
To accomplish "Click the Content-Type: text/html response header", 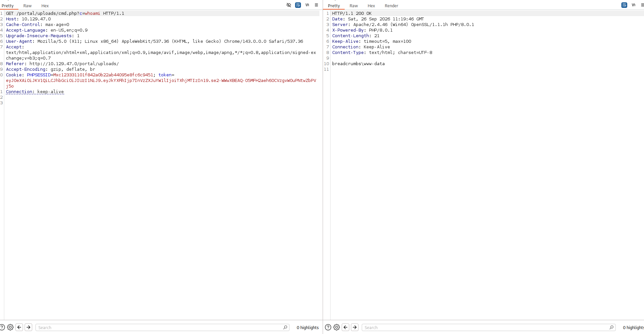I will click(382, 53).
